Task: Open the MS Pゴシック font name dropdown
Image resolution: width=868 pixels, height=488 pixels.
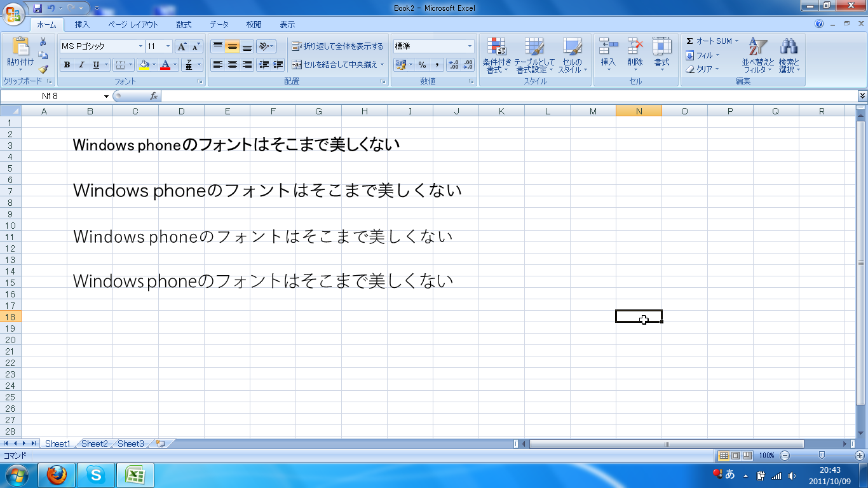Action: point(140,46)
